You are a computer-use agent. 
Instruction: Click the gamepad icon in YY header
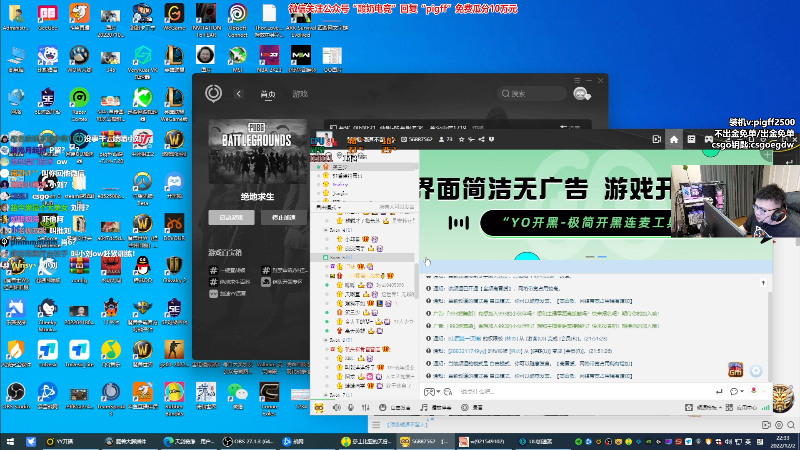pyautogui.click(x=708, y=139)
